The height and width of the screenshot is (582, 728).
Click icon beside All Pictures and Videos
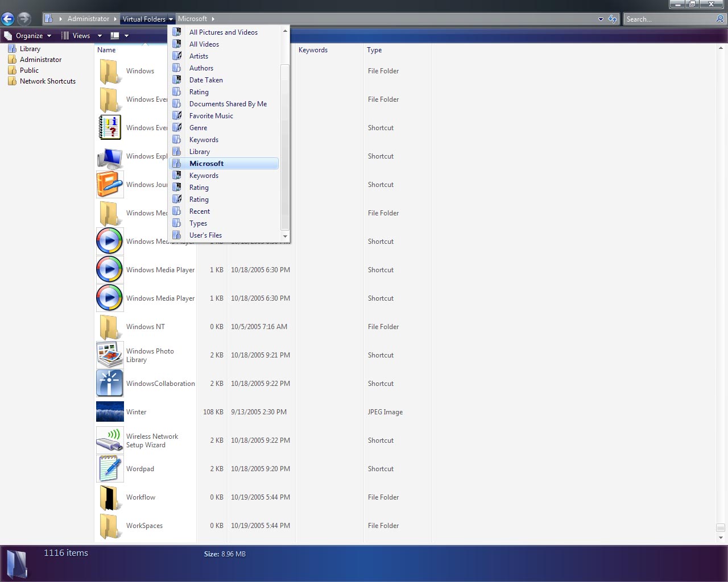[x=177, y=32]
